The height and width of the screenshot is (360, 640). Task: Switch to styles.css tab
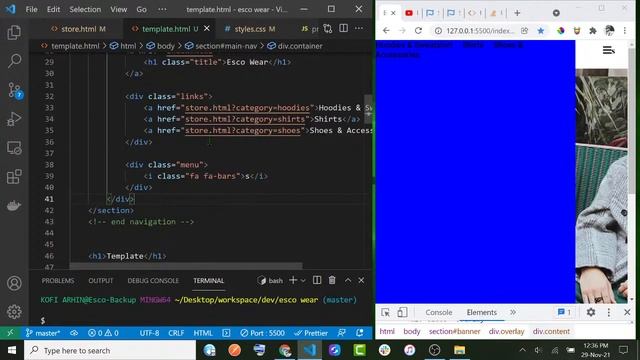point(249,29)
